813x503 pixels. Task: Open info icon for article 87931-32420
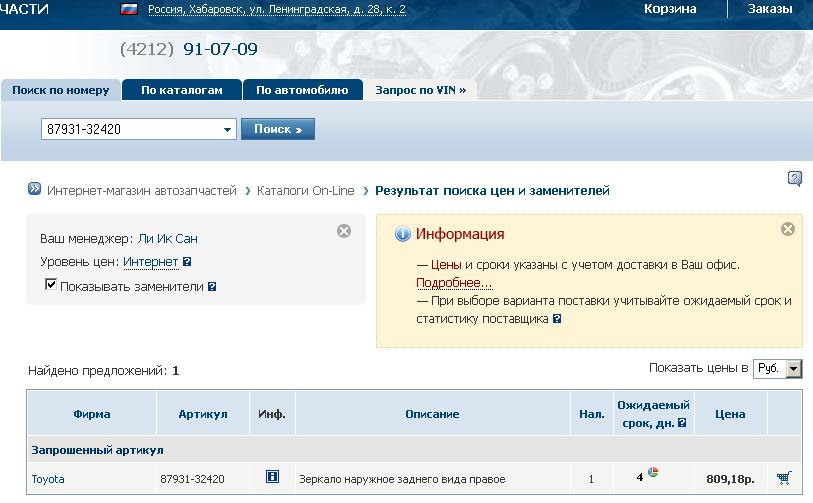point(271,478)
